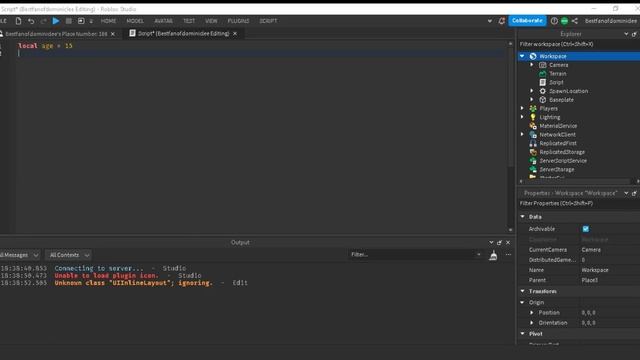Click the Filter workspace search field

(x=578, y=44)
